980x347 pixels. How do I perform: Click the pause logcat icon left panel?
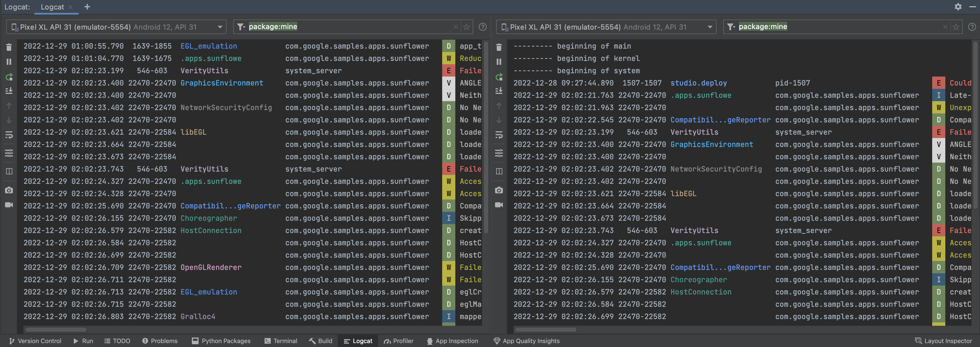9,61
